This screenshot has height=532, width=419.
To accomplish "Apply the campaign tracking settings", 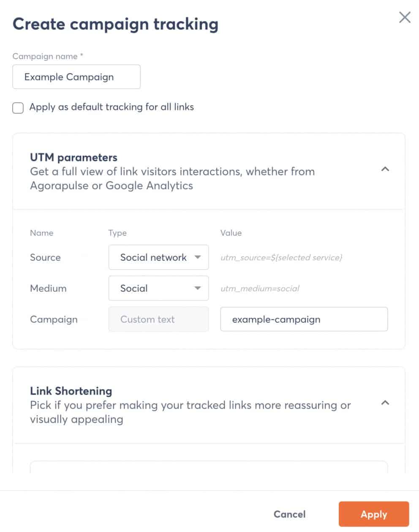I will point(374,514).
